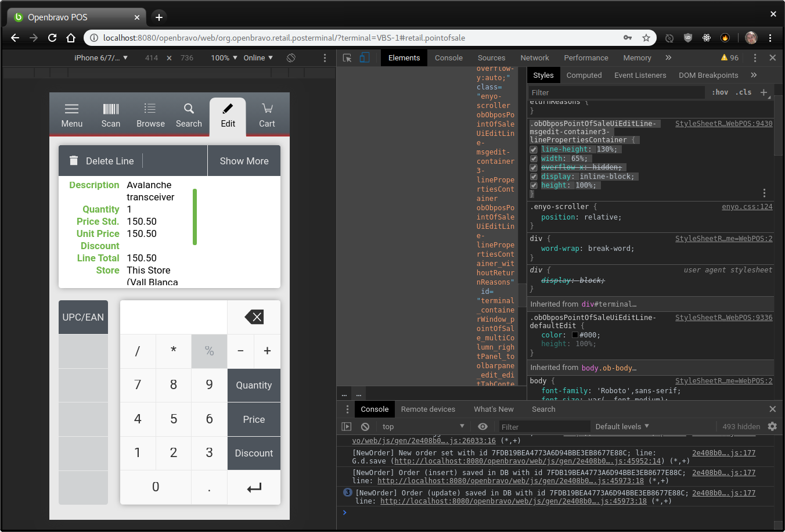This screenshot has width=785, height=532.
Task: Toggle the device toolbar icon in DevTools
Action: pyautogui.click(x=365, y=57)
